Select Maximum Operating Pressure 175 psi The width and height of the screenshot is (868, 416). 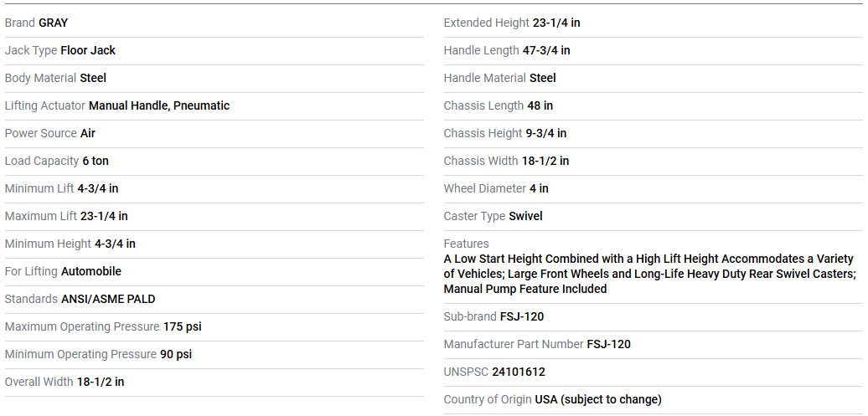[103, 326]
